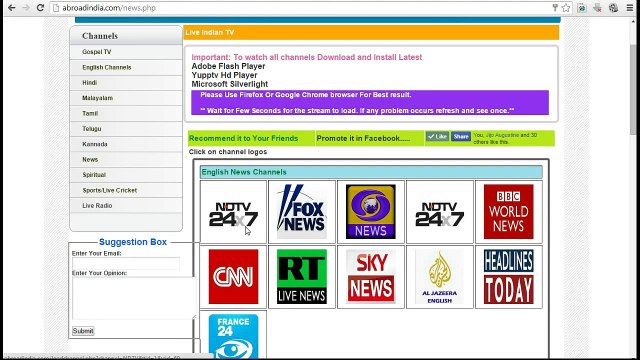The height and width of the screenshot is (360, 640).
Task: Click the browser back arrow
Action: point(11,8)
